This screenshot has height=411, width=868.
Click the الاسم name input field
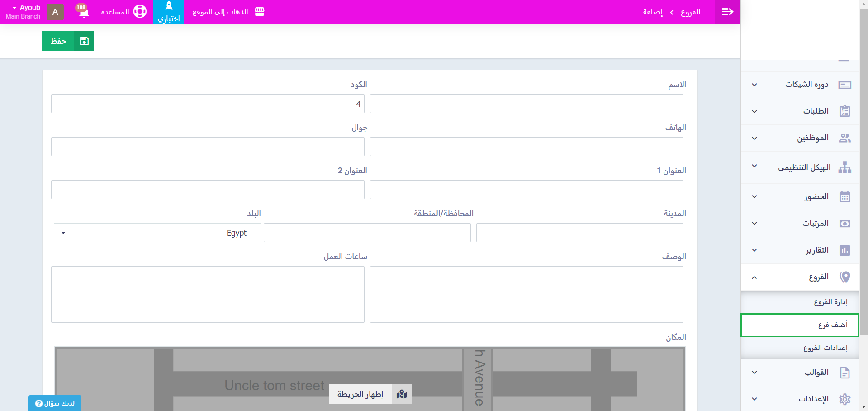point(526,104)
